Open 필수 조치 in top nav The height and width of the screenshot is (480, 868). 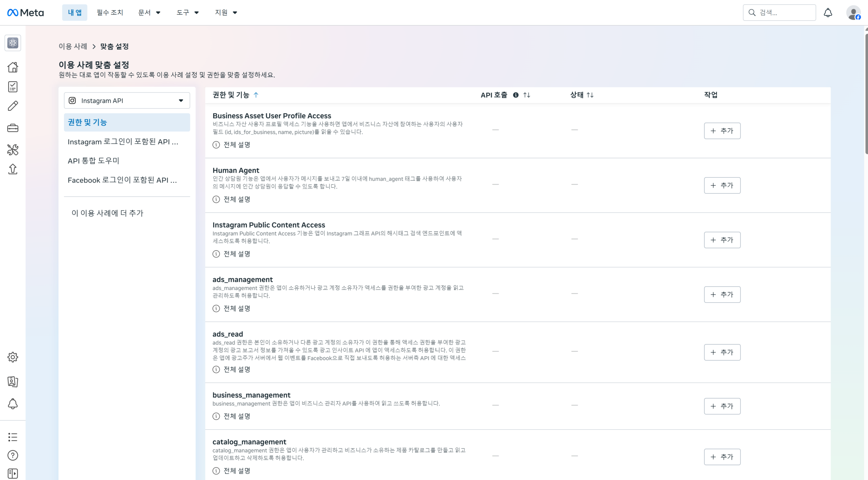point(110,13)
